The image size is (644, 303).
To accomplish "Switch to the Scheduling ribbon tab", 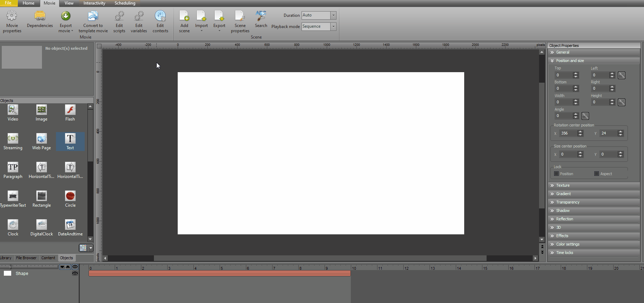I will [x=125, y=3].
